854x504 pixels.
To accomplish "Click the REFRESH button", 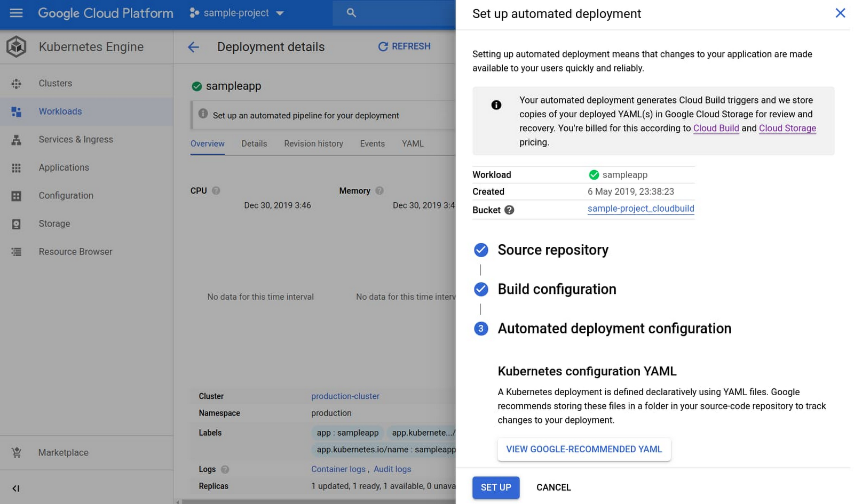I will (x=404, y=46).
